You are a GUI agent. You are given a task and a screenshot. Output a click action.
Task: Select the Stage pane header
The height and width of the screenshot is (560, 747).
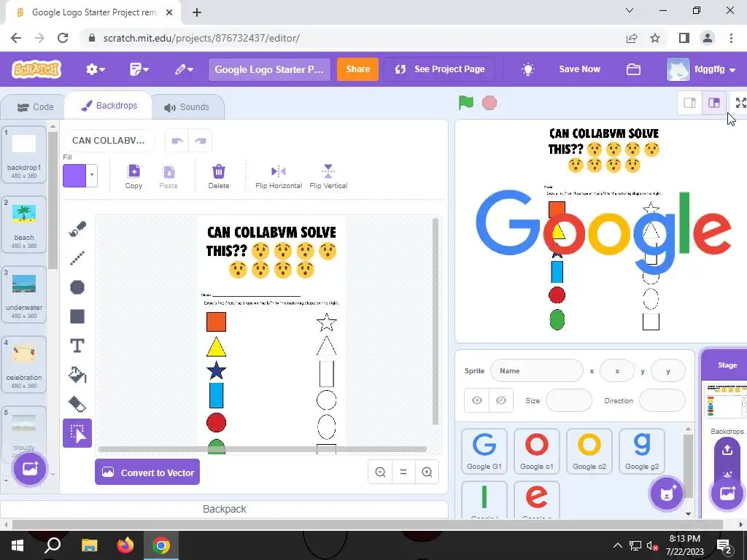[727, 365]
